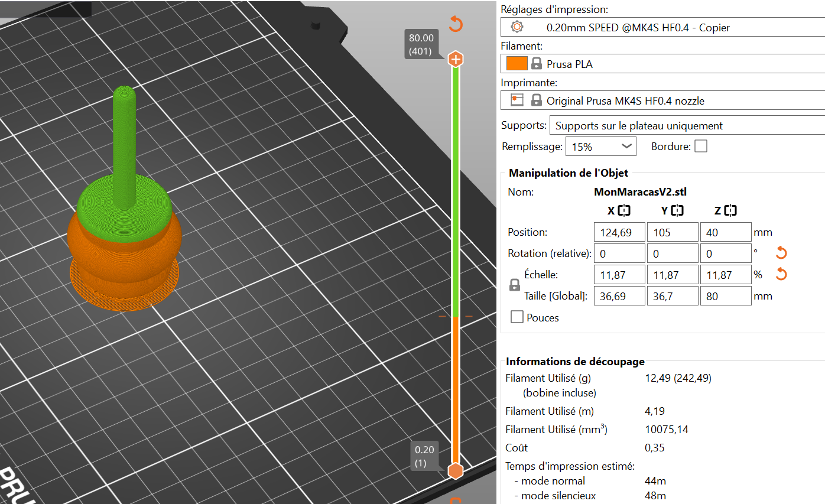The image size is (825, 504).
Task: Open the Original Prusa MK4S printer dropdown
Action: (x=662, y=100)
